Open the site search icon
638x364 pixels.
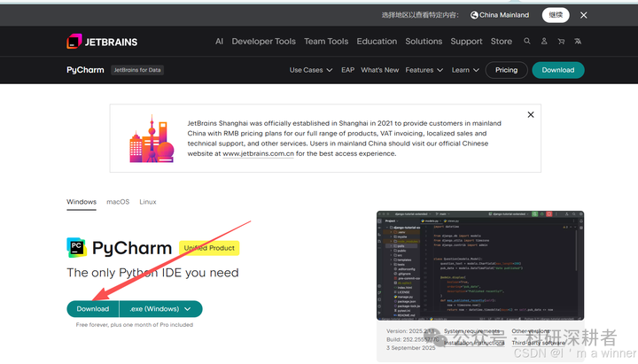point(527,41)
